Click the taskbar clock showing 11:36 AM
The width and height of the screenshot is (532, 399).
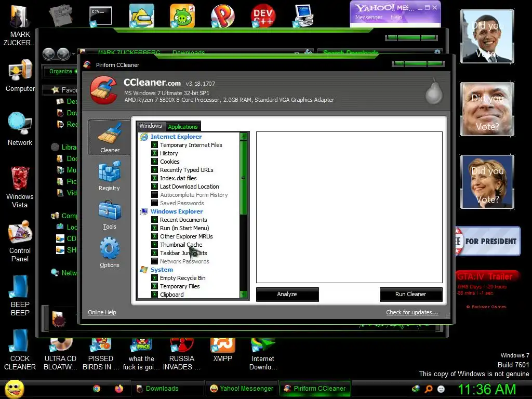[487, 389]
